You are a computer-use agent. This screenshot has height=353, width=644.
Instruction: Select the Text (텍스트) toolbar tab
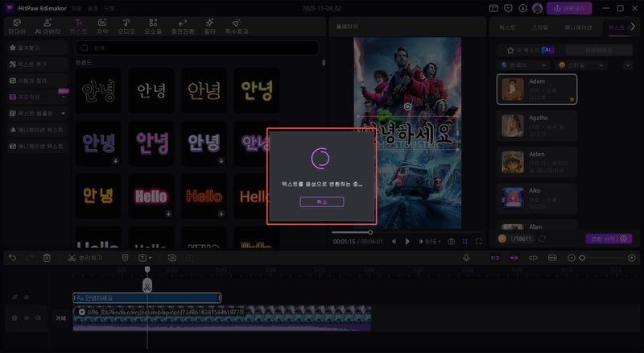pyautogui.click(x=78, y=27)
